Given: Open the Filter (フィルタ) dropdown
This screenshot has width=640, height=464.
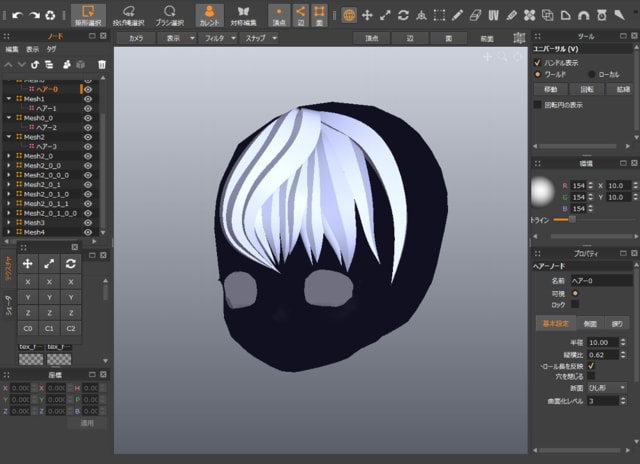Looking at the screenshot, I should tap(219, 38).
